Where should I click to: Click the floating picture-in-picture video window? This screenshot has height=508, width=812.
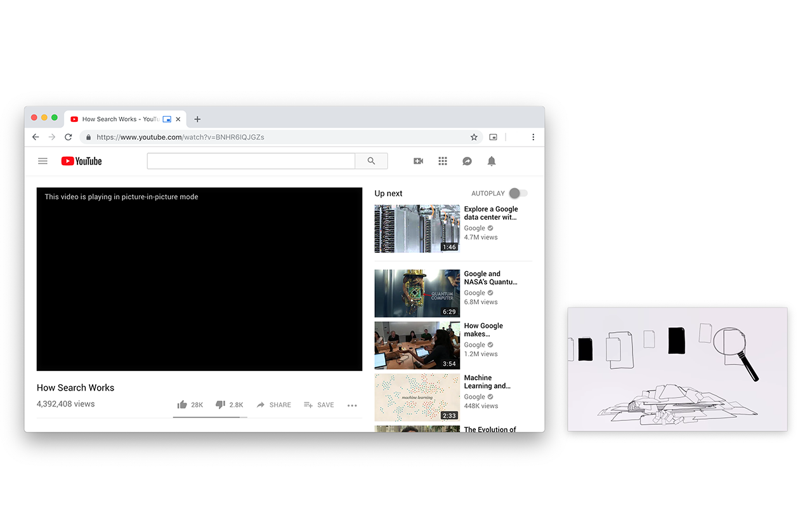click(x=678, y=370)
